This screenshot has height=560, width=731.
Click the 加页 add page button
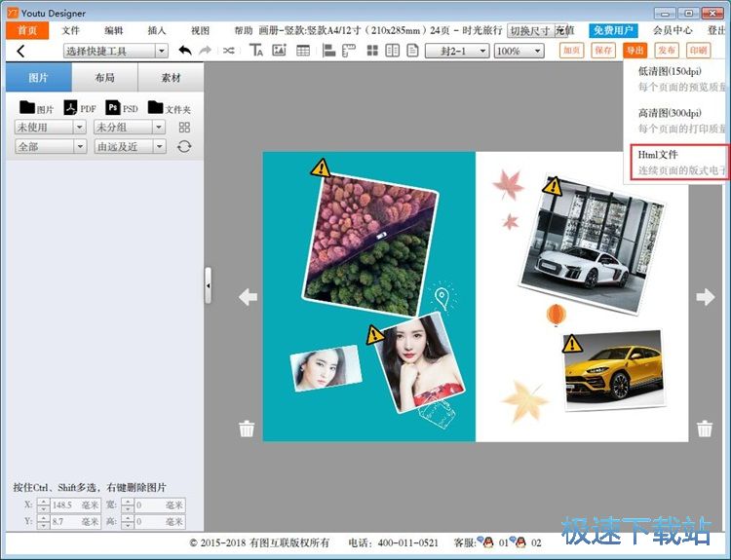(x=571, y=51)
